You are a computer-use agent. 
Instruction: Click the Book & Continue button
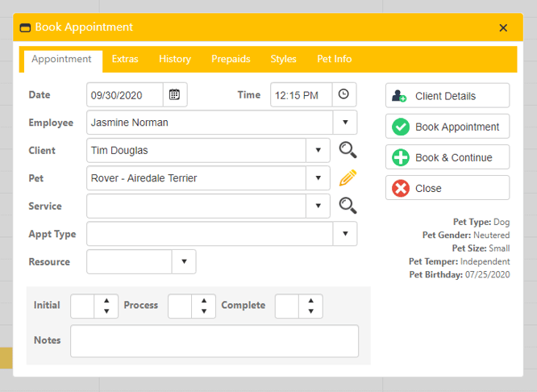[x=447, y=157]
